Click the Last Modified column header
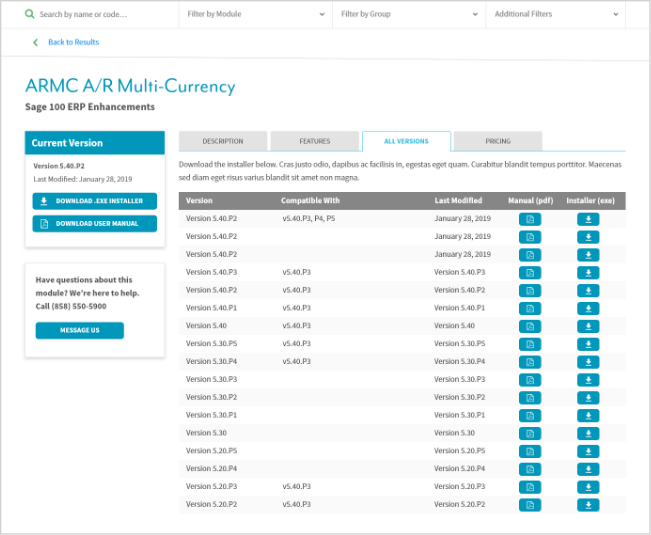Image resolution: width=651 pixels, height=535 pixels. click(x=458, y=200)
